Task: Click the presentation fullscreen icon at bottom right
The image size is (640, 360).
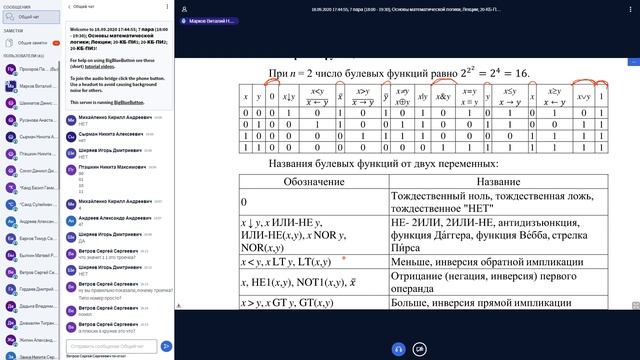Action: (x=636, y=305)
